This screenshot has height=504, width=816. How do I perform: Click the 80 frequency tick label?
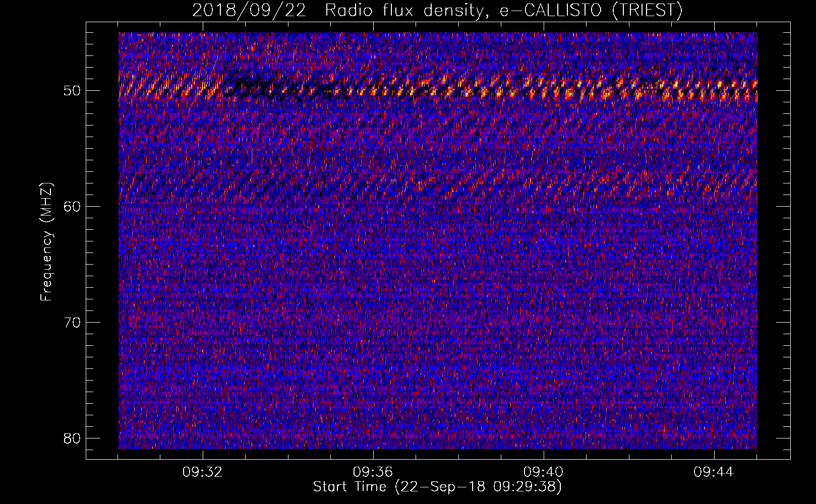click(x=73, y=438)
